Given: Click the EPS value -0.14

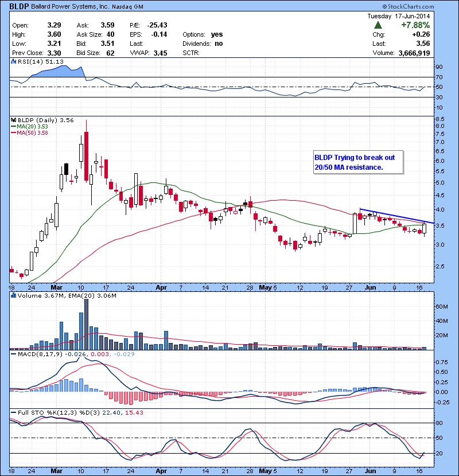Looking at the screenshot, I should [x=159, y=34].
